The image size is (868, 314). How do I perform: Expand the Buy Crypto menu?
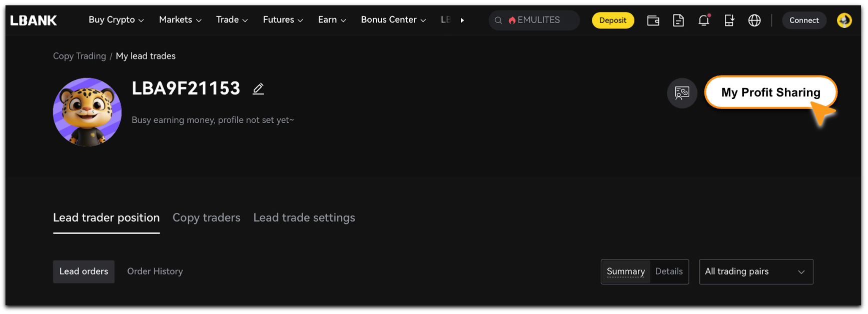[x=116, y=20]
